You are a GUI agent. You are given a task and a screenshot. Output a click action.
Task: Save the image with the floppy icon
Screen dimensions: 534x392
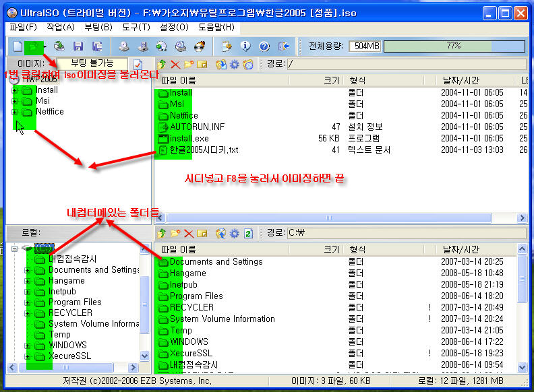[78, 46]
